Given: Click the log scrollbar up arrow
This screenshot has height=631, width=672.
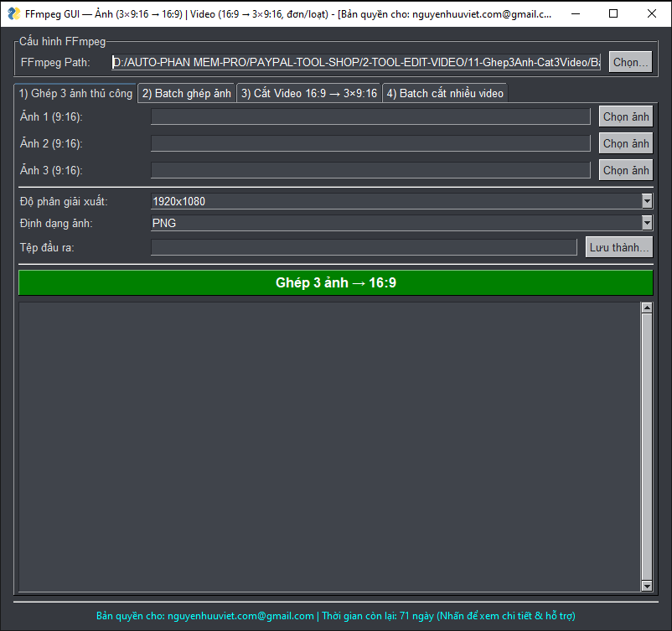Looking at the screenshot, I should pos(647,308).
